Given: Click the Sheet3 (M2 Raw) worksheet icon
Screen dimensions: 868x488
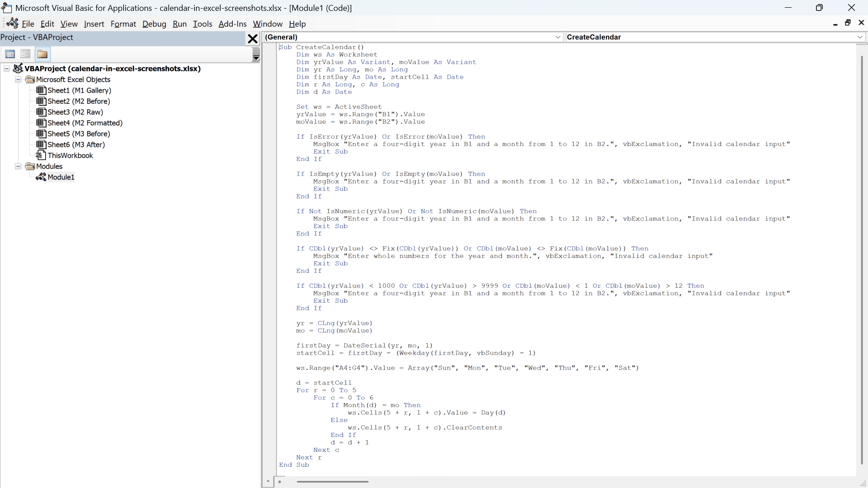Looking at the screenshot, I should (x=41, y=112).
